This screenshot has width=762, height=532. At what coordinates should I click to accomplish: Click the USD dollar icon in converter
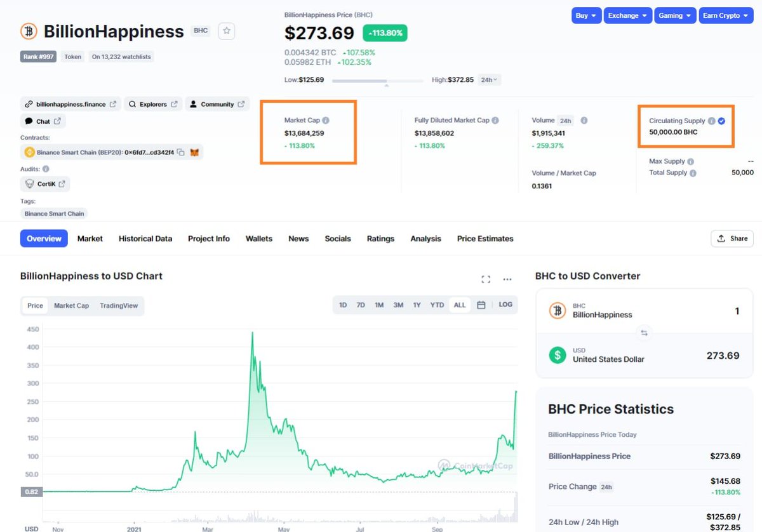tap(558, 355)
